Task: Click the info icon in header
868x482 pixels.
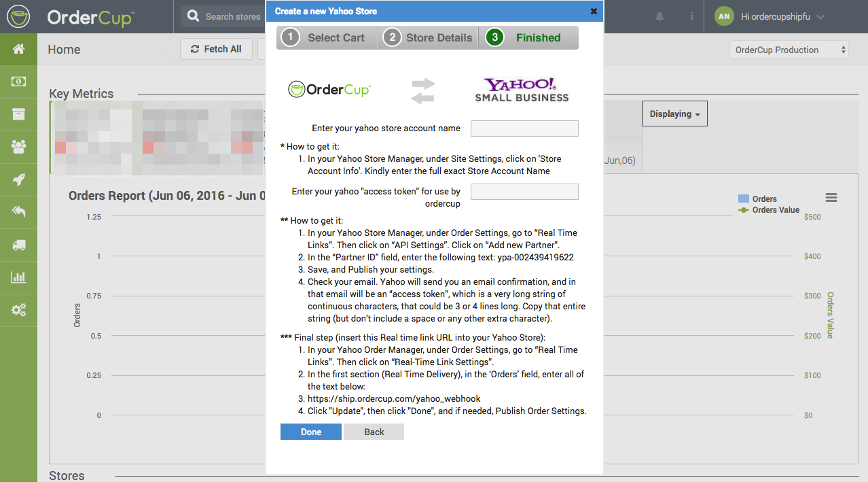Action: [x=691, y=16]
